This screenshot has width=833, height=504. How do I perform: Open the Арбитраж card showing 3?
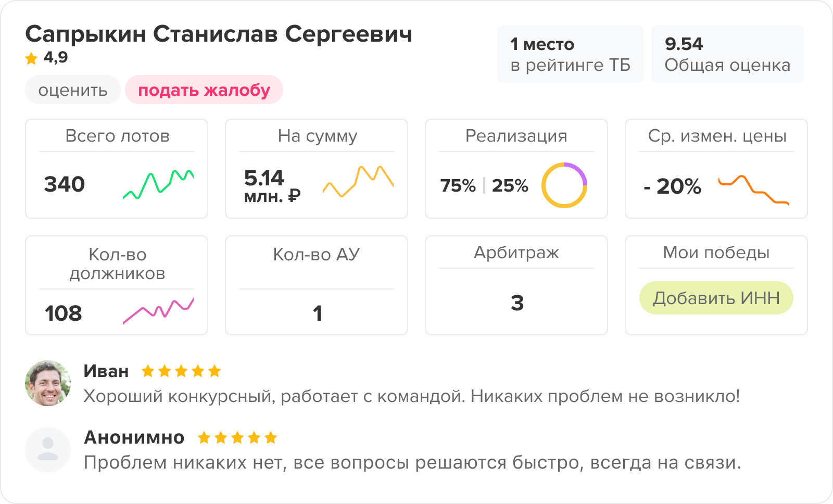tap(516, 285)
